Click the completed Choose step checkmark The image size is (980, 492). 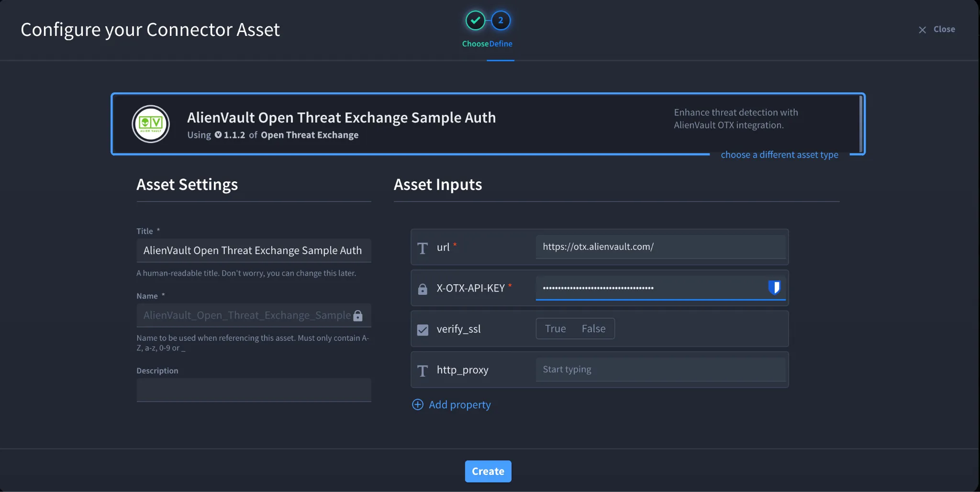coord(475,20)
